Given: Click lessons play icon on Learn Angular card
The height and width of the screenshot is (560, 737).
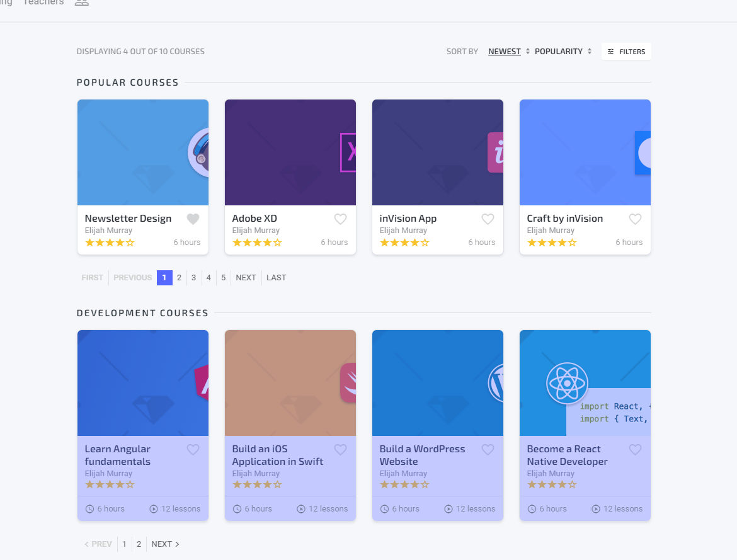Looking at the screenshot, I should (154, 509).
